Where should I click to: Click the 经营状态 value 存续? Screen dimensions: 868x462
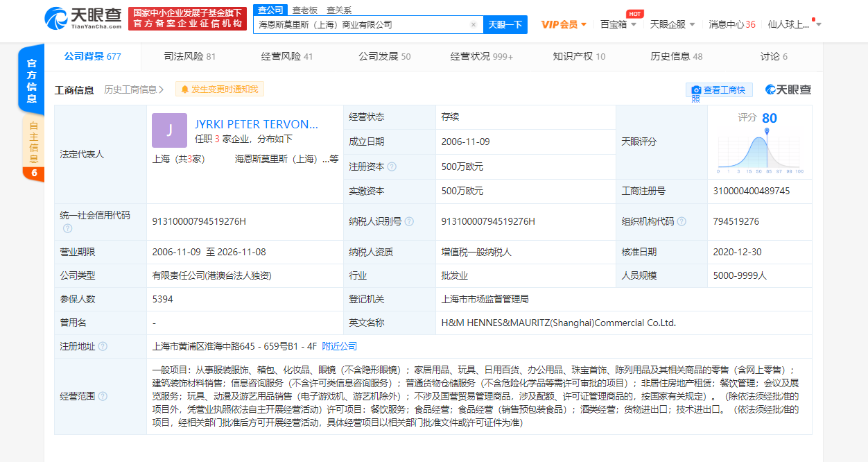[x=450, y=117]
